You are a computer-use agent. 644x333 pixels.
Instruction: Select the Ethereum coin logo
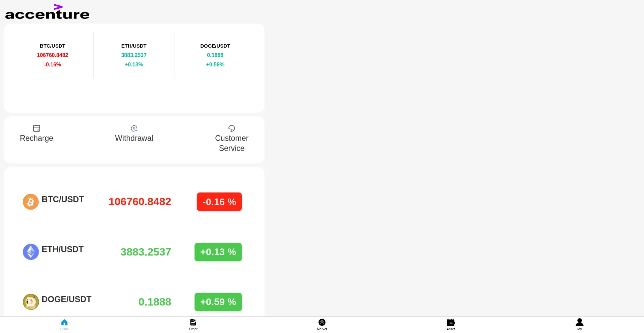click(31, 252)
